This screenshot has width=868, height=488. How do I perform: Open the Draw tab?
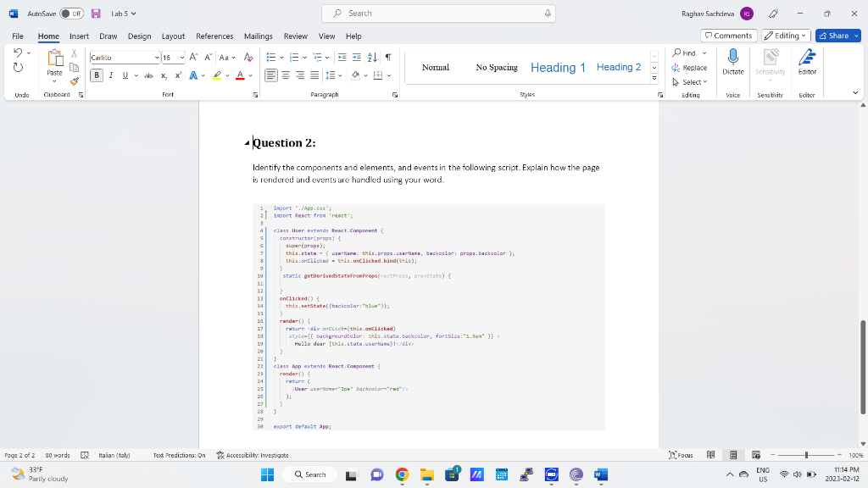point(108,36)
